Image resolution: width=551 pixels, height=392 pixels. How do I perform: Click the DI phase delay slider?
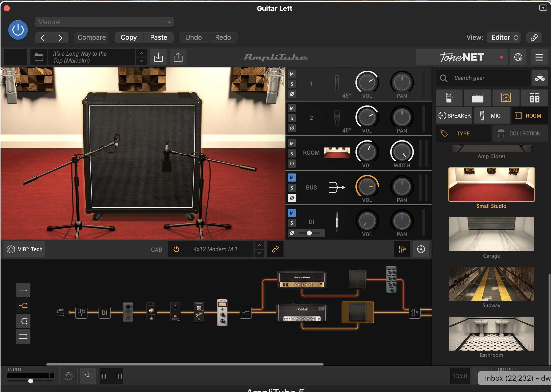(x=310, y=233)
